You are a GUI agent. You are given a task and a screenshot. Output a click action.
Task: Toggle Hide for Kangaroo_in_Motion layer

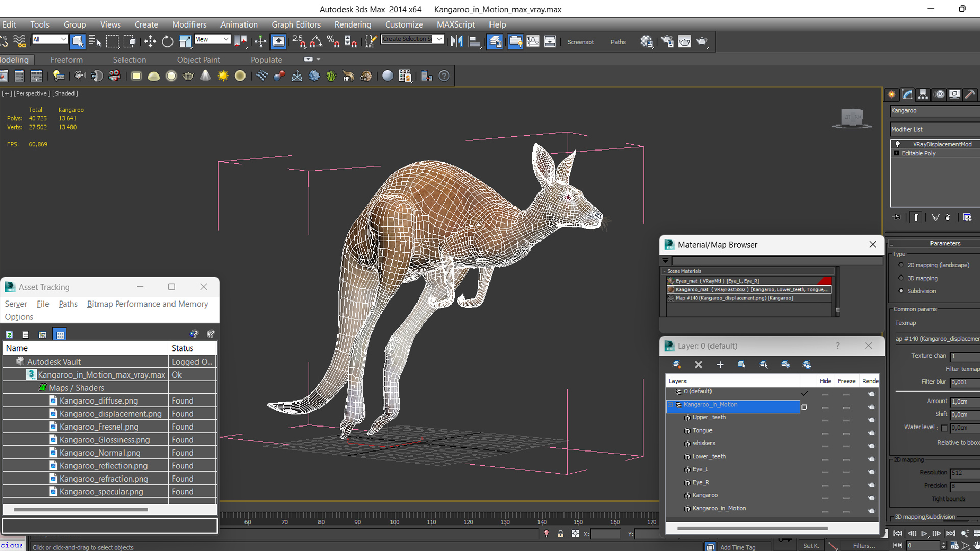[x=825, y=407]
